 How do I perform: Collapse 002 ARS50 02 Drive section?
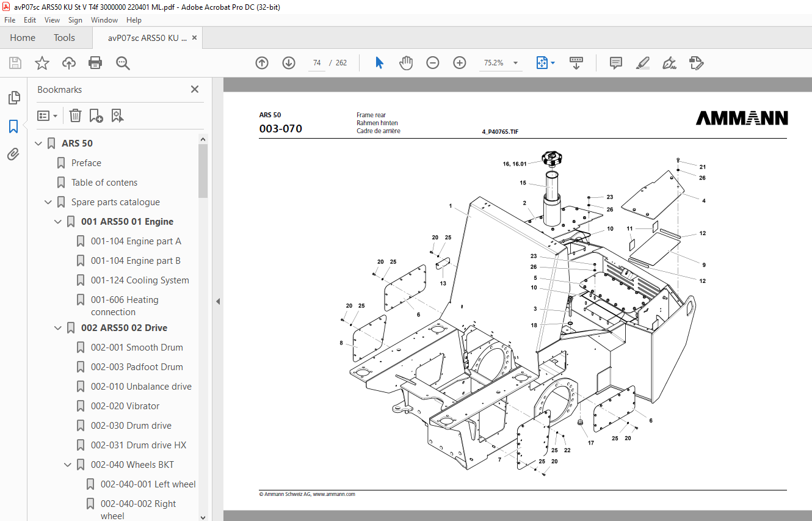point(58,328)
